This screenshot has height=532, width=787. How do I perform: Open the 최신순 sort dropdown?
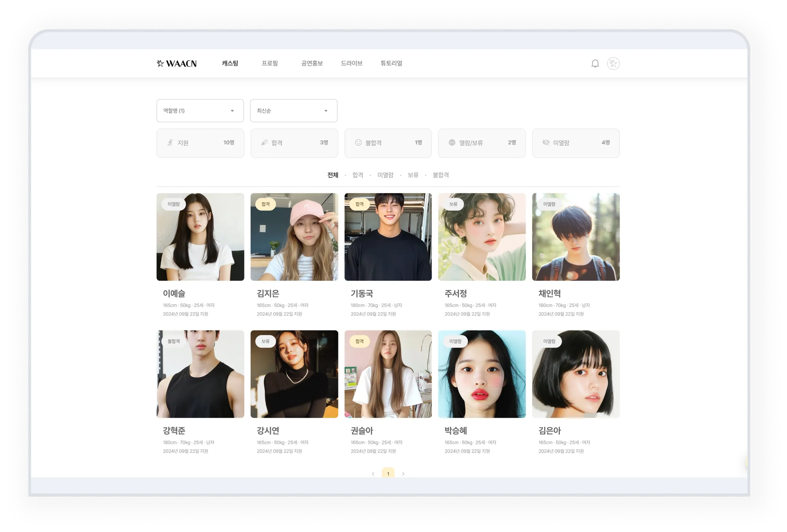(x=294, y=111)
